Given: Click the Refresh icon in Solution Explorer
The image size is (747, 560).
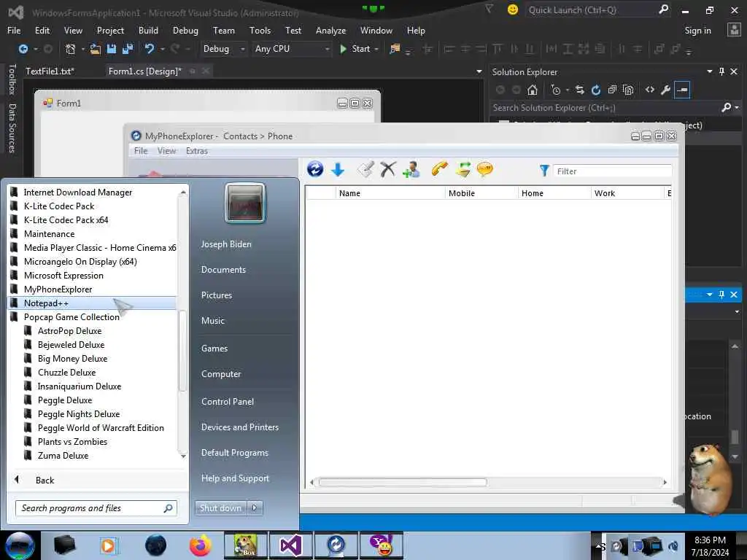Looking at the screenshot, I should [595, 90].
